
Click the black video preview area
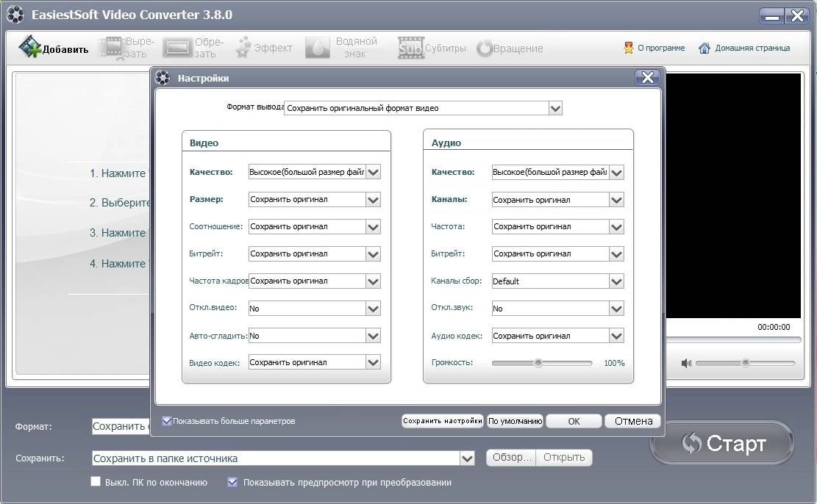pos(733,195)
